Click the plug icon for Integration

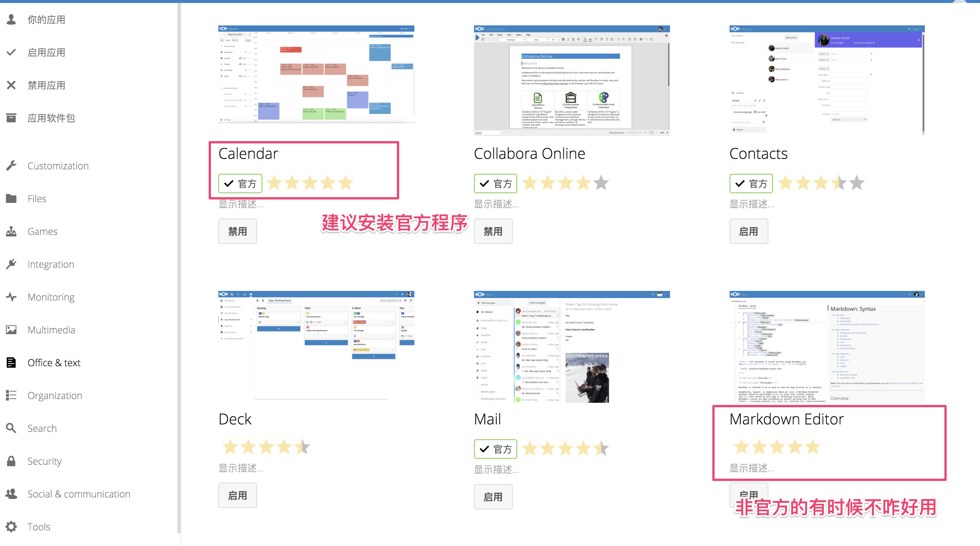point(11,264)
